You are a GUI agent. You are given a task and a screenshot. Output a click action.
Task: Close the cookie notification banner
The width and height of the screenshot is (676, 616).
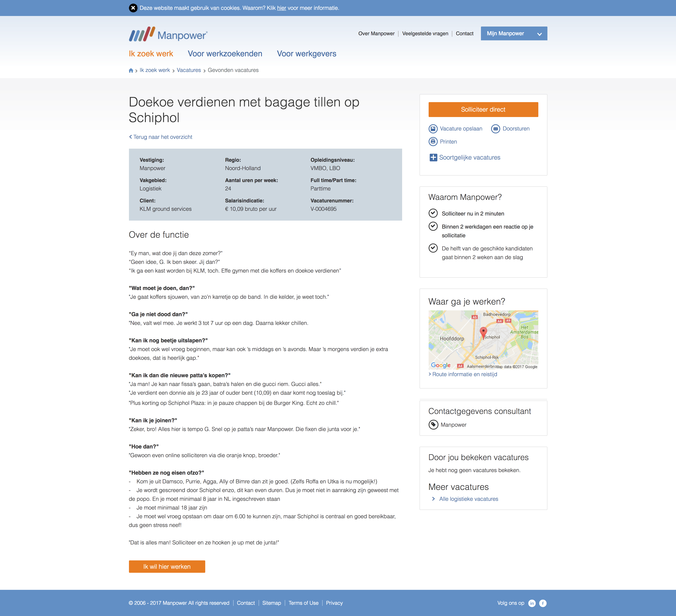(x=133, y=8)
